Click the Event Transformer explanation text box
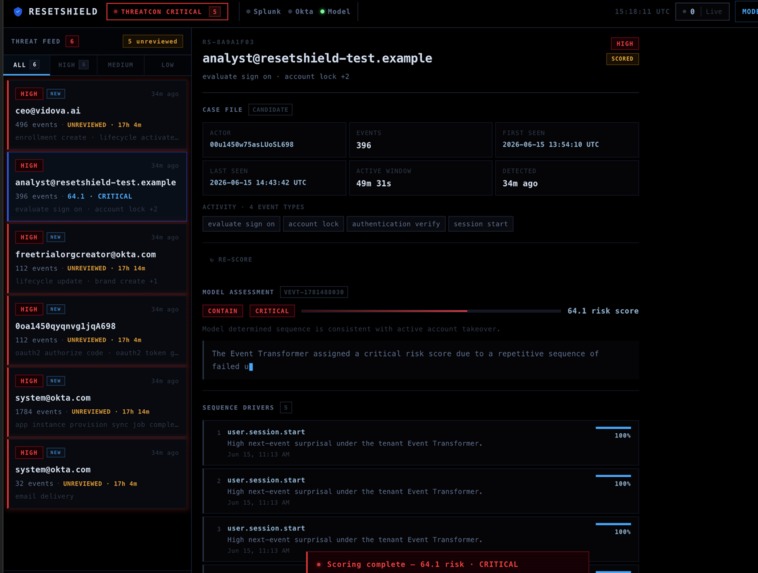Viewport: 758px width, 573px height. coord(421,360)
